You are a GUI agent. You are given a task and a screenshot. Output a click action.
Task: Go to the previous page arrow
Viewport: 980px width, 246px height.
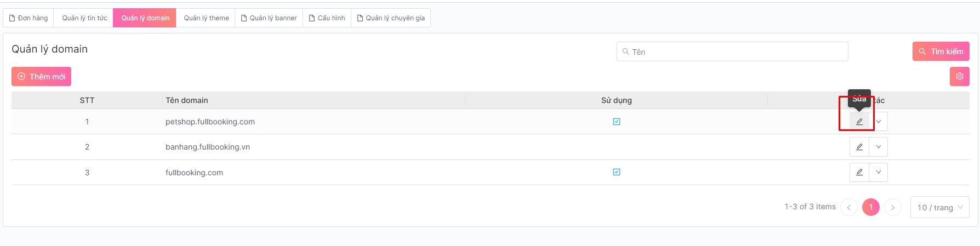click(848, 207)
